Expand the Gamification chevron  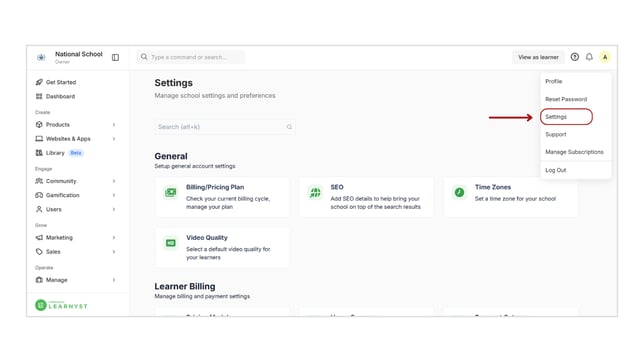click(x=114, y=195)
